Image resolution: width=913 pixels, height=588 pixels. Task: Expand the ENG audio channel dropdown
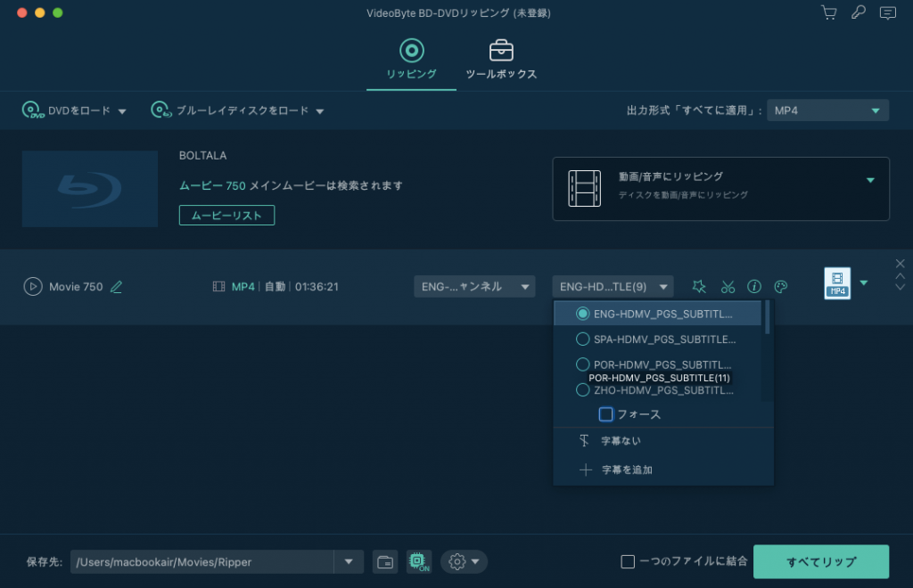pos(474,286)
